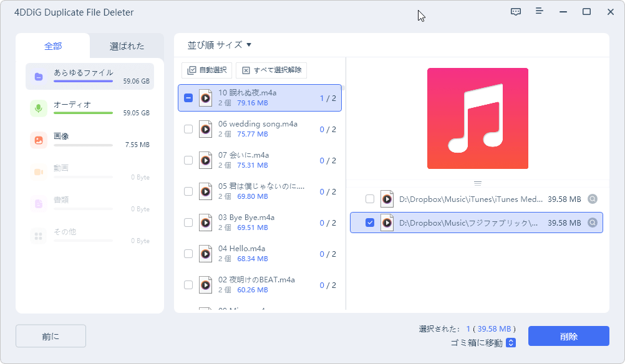Switch to the 選ばれた tab
The image size is (625, 364).
127,46
